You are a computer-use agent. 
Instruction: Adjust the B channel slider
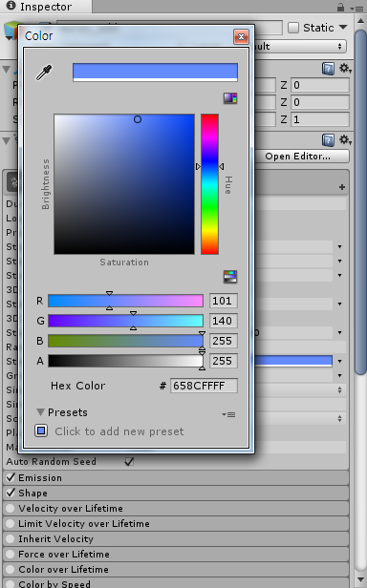(x=125, y=341)
